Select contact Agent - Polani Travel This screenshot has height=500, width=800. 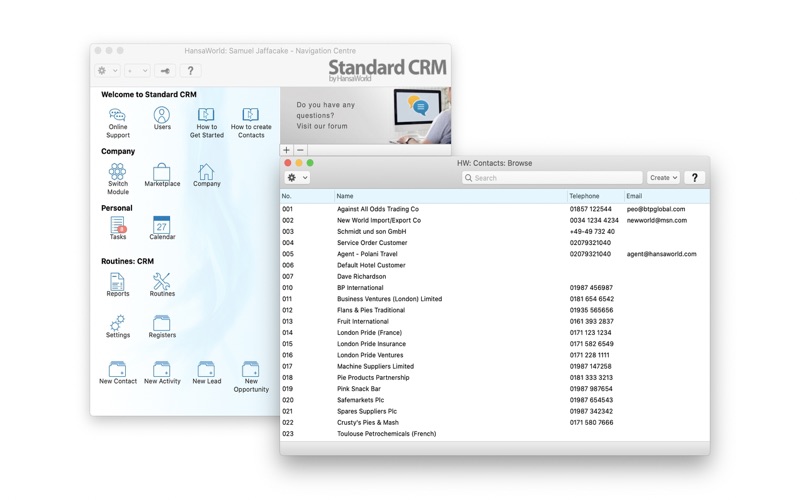tap(494, 254)
